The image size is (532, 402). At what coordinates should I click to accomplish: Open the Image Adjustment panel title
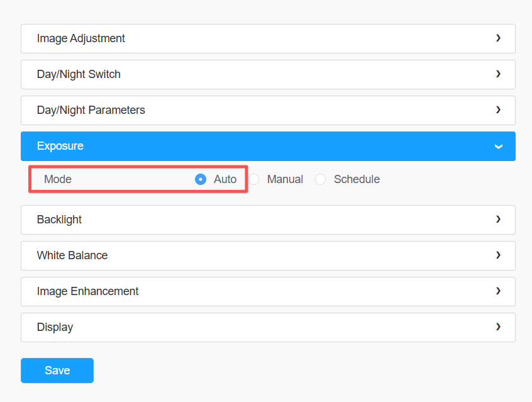click(x=80, y=38)
